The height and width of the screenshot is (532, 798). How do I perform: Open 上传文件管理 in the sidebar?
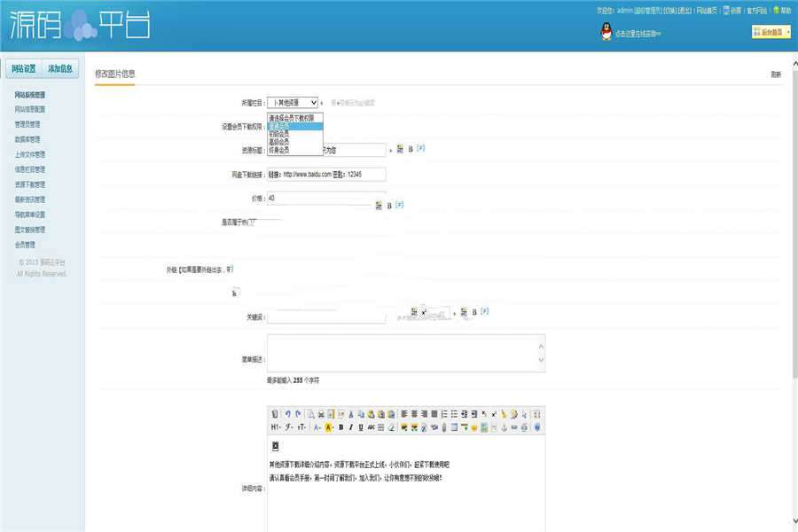point(29,154)
